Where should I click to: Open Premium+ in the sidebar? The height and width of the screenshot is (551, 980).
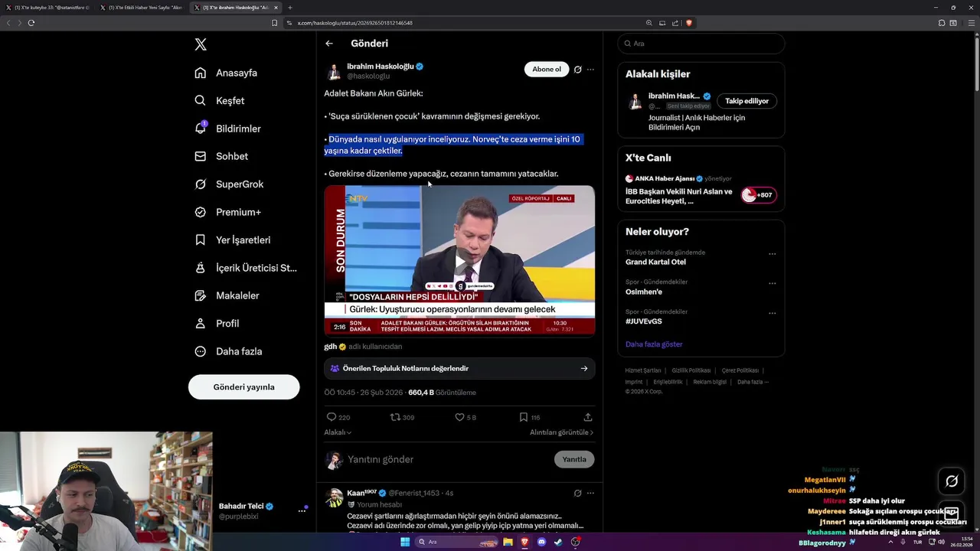(x=227, y=212)
